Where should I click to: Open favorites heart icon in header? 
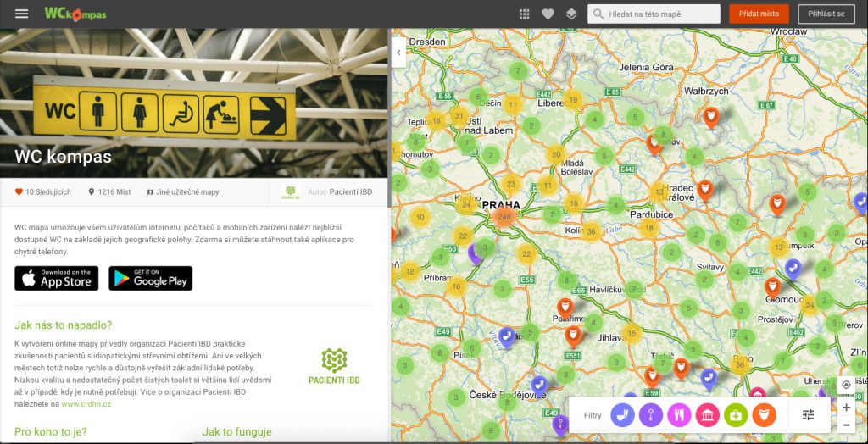(x=548, y=14)
